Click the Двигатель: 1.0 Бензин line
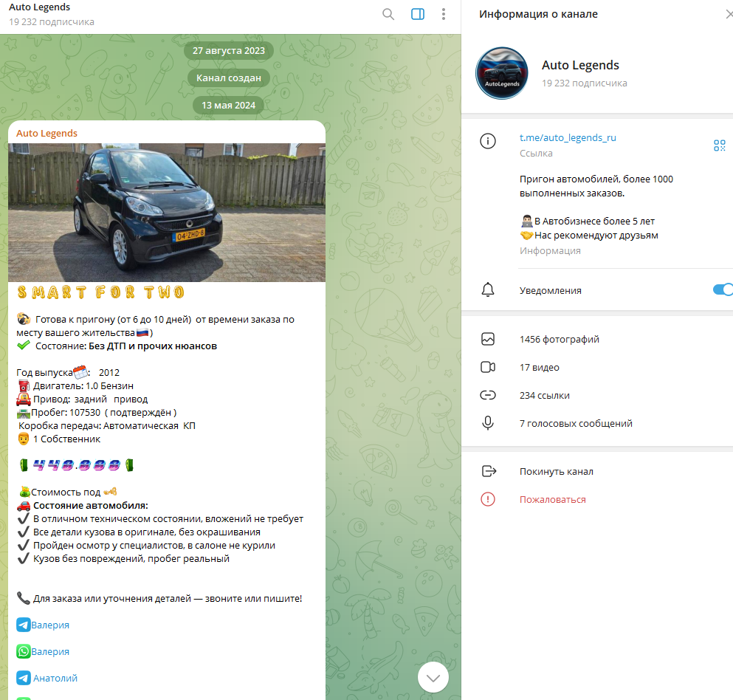 [75, 385]
